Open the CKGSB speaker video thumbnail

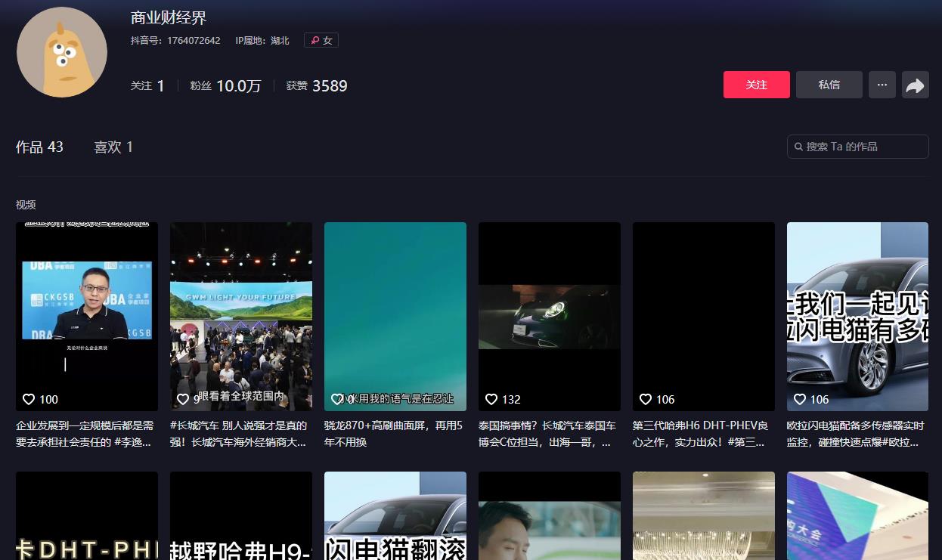(x=87, y=317)
